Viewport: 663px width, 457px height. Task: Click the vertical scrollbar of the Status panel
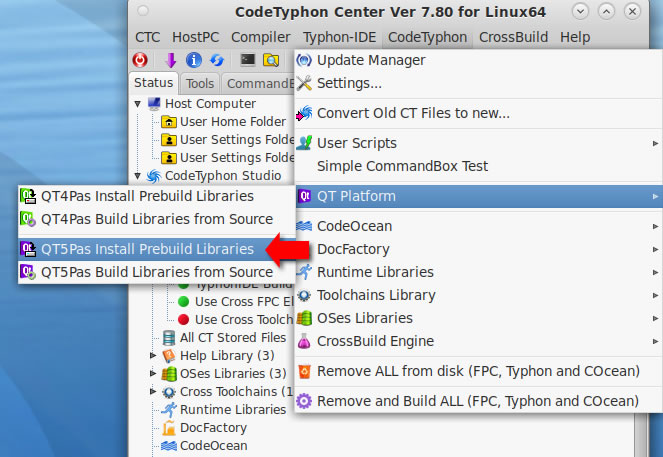(x=641, y=435)
